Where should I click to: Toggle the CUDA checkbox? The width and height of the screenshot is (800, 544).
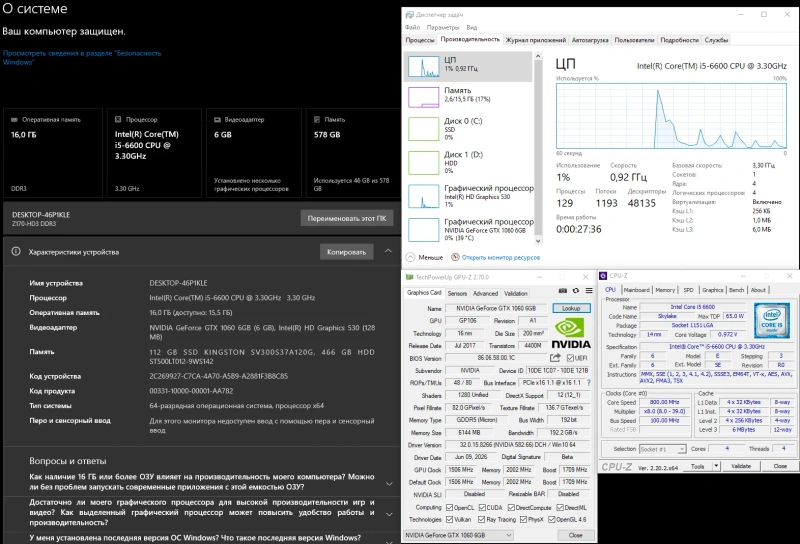click(482, 507)
